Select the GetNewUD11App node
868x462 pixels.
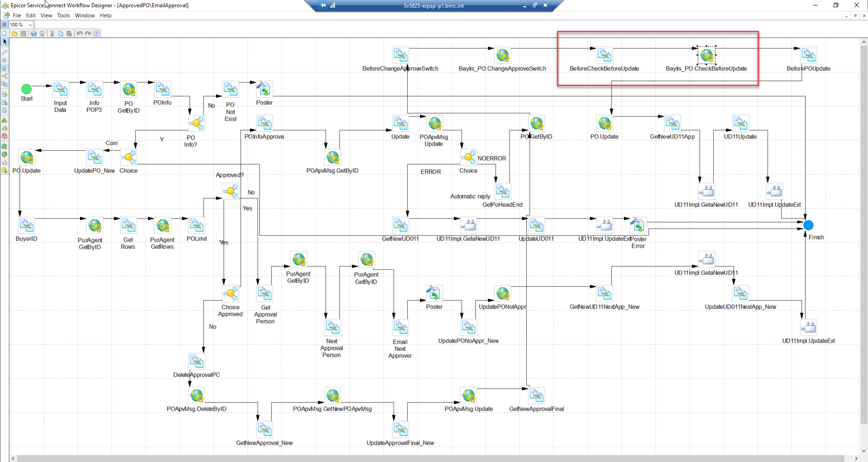tap(673, 124)
